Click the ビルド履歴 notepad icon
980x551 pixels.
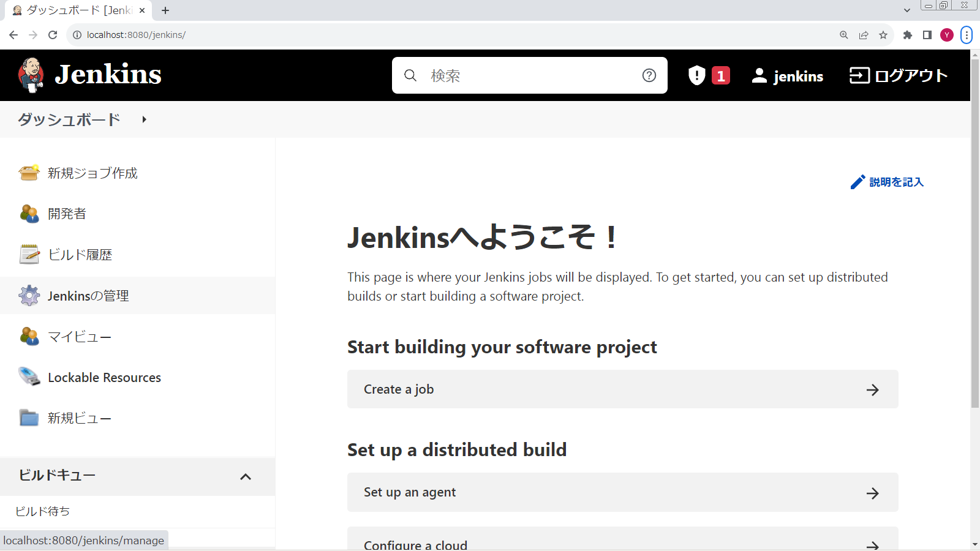29,255
